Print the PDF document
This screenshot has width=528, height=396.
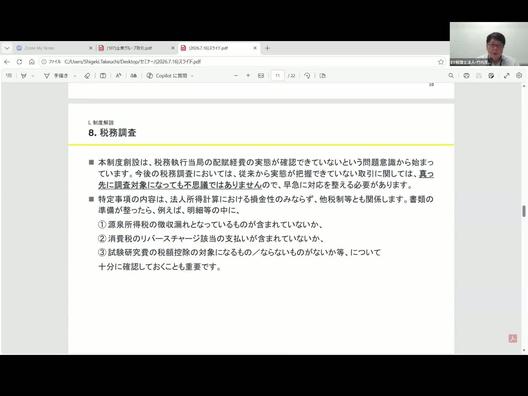[466, 76]
